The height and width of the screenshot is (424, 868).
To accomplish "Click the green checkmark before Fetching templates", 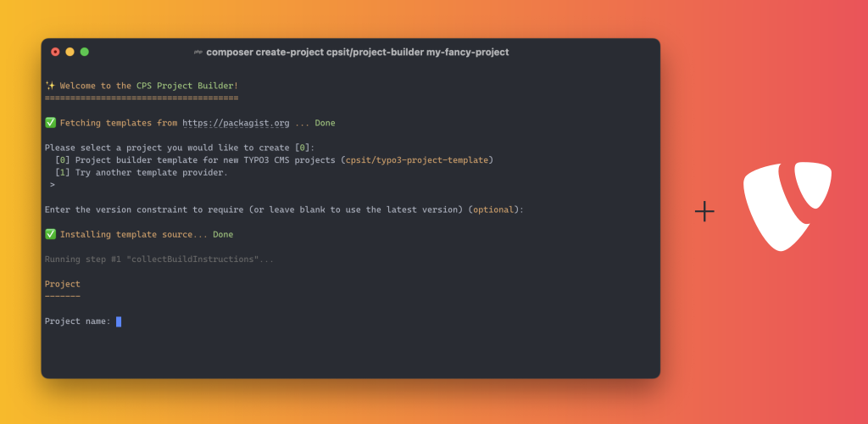I will click(50, 123).
